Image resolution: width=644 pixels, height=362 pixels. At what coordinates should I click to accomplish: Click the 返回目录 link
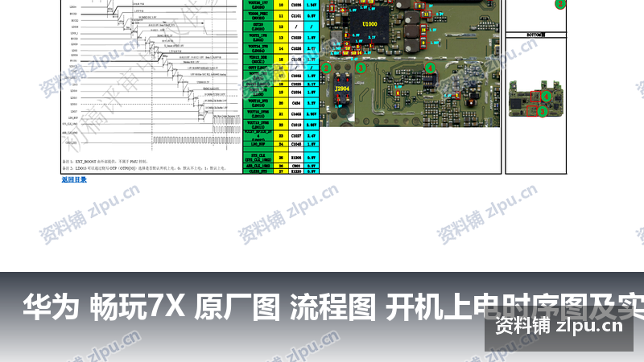74,179
